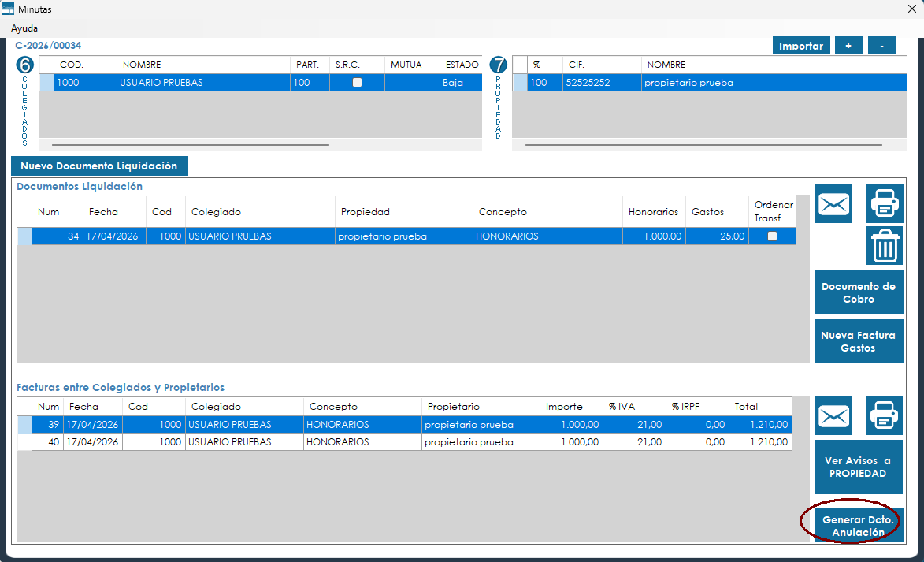This screenshot has width=924, height=562.
Task: Click Ver Avisos a PROPIEDAD button
Action: click(x=859, y=467)
